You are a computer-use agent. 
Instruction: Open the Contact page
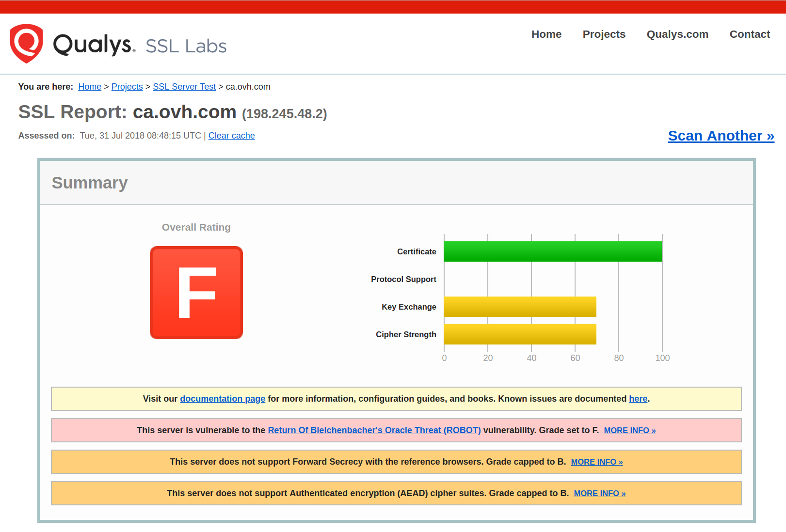point(750,34)
